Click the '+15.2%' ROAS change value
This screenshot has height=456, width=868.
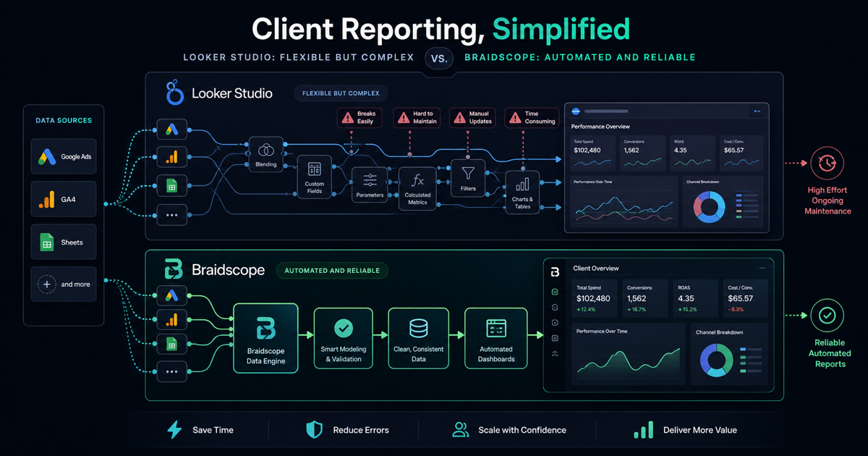click(x=687, y=310)
